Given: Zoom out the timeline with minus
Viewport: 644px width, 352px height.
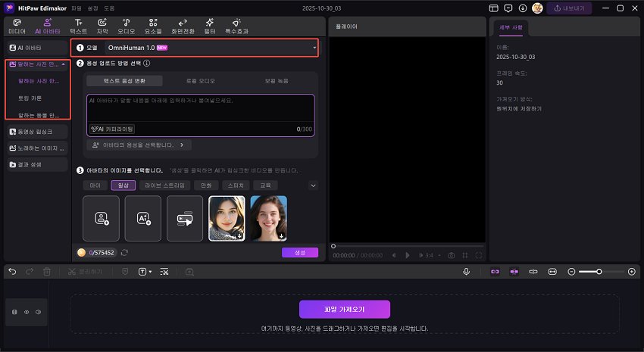Looking at the screenshot, I should 571,272.
